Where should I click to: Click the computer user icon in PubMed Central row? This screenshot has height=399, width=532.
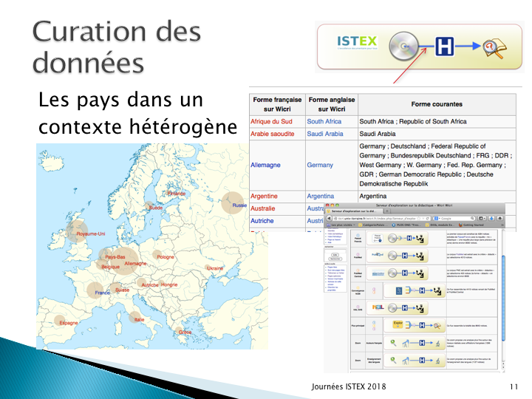click(x=420, y=273)
